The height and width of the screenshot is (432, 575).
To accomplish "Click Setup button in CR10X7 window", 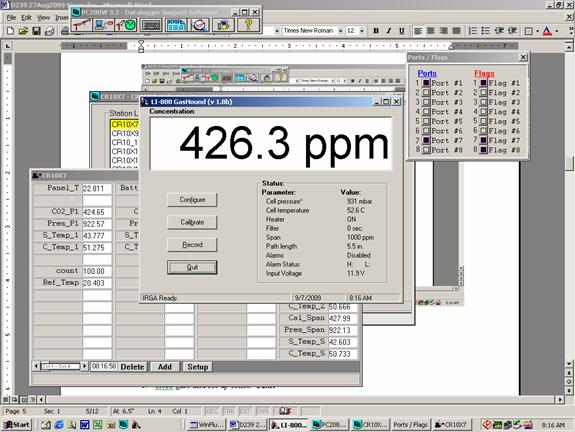I will [x=198, y=367].
